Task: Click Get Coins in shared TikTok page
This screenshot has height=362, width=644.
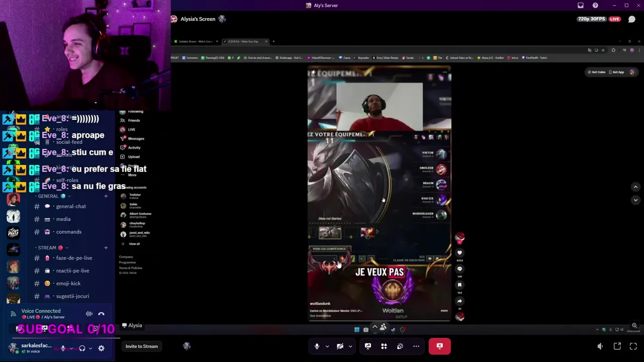Action: 596,72
